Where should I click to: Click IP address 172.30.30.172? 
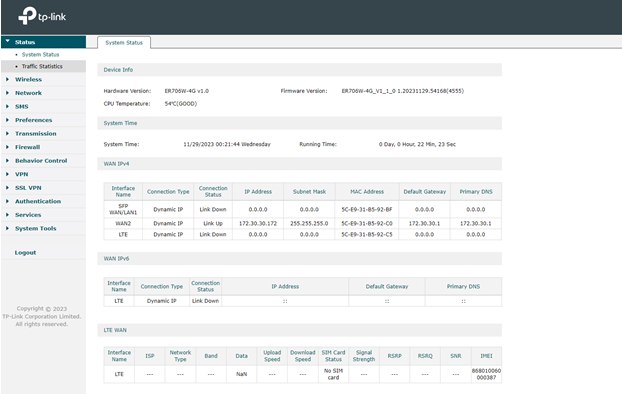pos(258,223)
